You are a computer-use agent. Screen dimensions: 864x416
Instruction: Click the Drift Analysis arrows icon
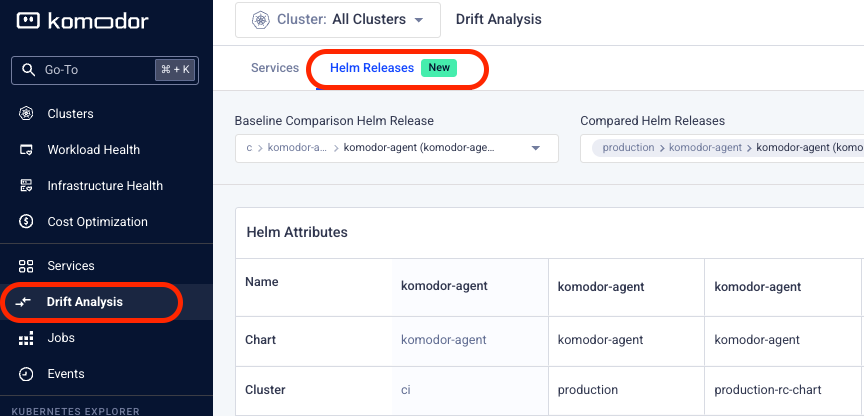point(27,302)
